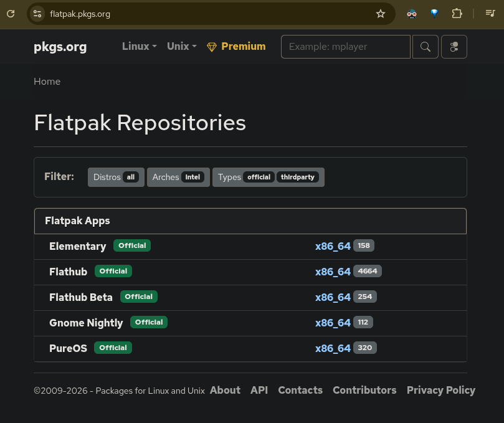Bookmark this page with the star icon
This screenshot has height=423, width=504.
point(380,14)
